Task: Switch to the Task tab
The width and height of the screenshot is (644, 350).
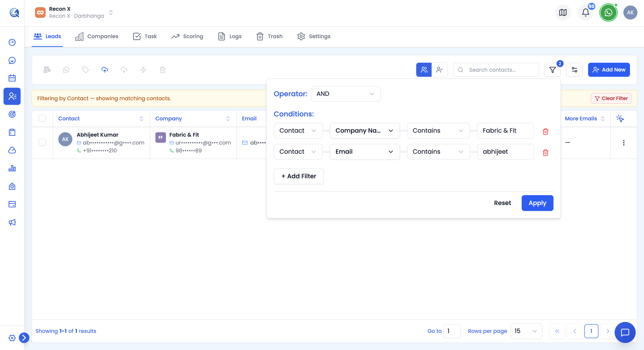Action: [x=145, y=36]
